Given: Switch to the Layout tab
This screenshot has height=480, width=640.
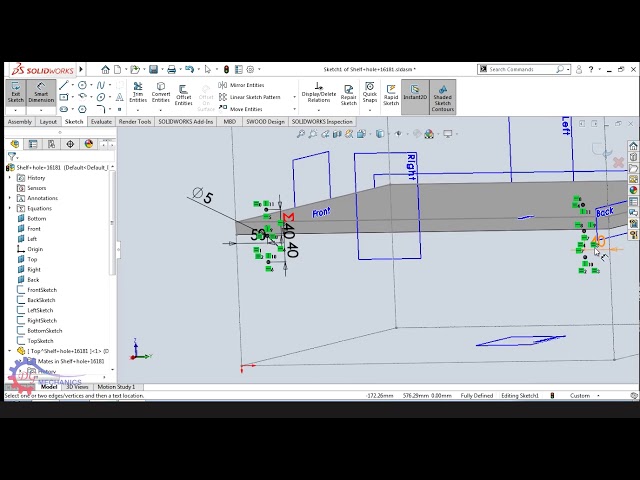Looking at the screenshot, I should (x=48, y=122).
